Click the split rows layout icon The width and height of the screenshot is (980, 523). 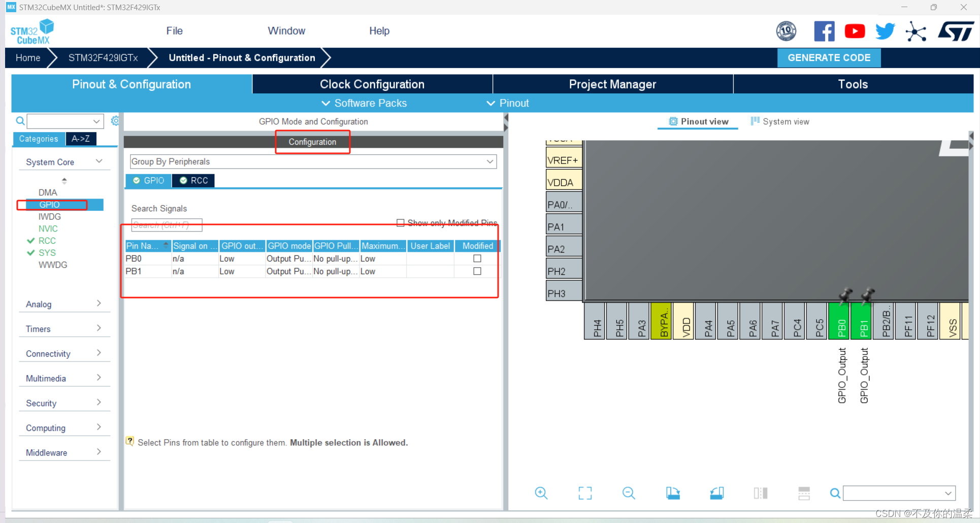(x=804, y=493)
